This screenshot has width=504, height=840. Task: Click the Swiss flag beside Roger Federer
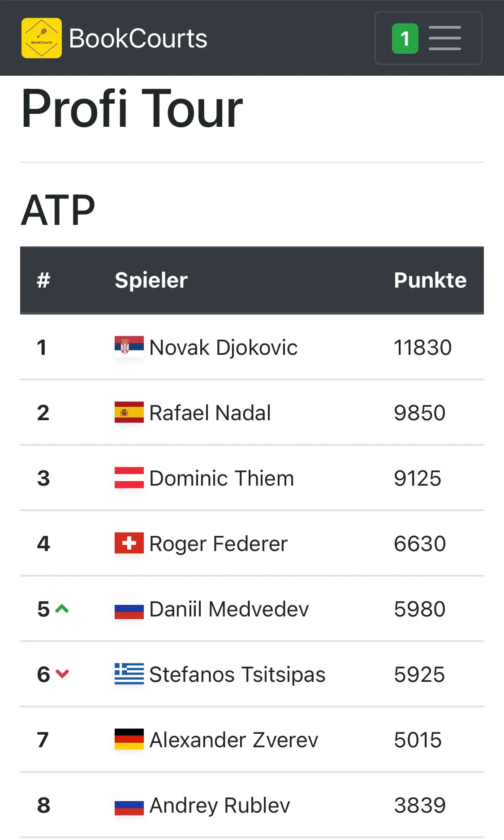pos(129,543)
